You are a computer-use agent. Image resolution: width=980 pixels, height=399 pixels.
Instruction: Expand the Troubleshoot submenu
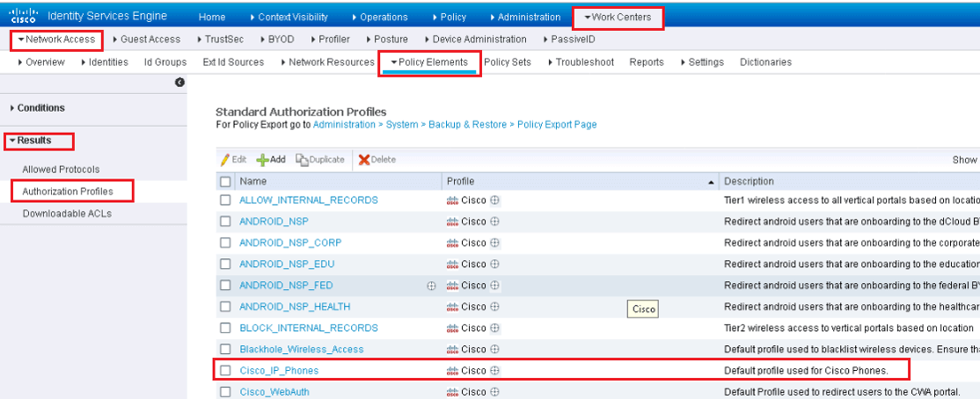click(581, 62)
